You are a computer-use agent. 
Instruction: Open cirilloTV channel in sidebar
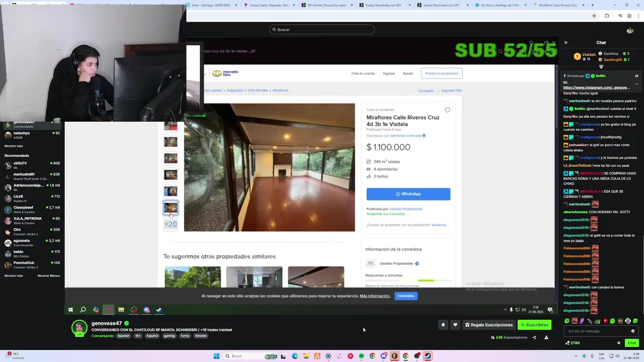32,165
